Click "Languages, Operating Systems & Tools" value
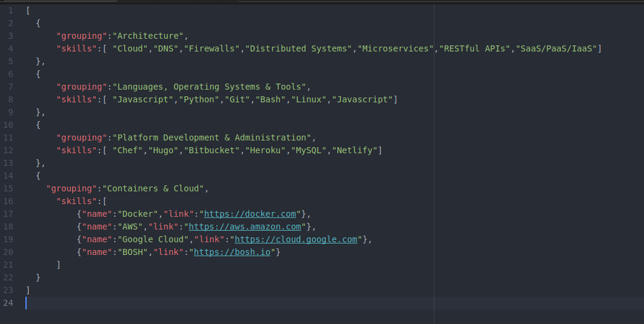The height and width of the screenshot is (324, 644). point(209,87)
